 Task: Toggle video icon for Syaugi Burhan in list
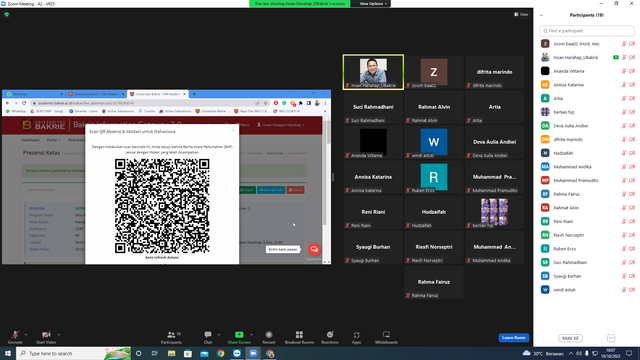pyautogui.click(x=632, y=276)
